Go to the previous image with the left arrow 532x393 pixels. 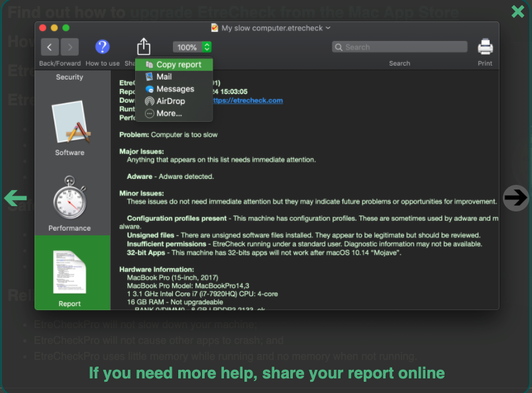(15, 198)
